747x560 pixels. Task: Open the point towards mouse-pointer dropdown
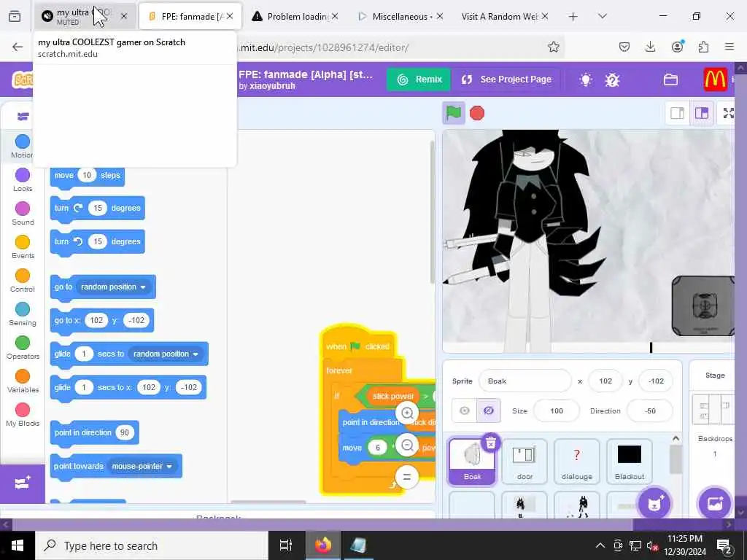(142, 466)
